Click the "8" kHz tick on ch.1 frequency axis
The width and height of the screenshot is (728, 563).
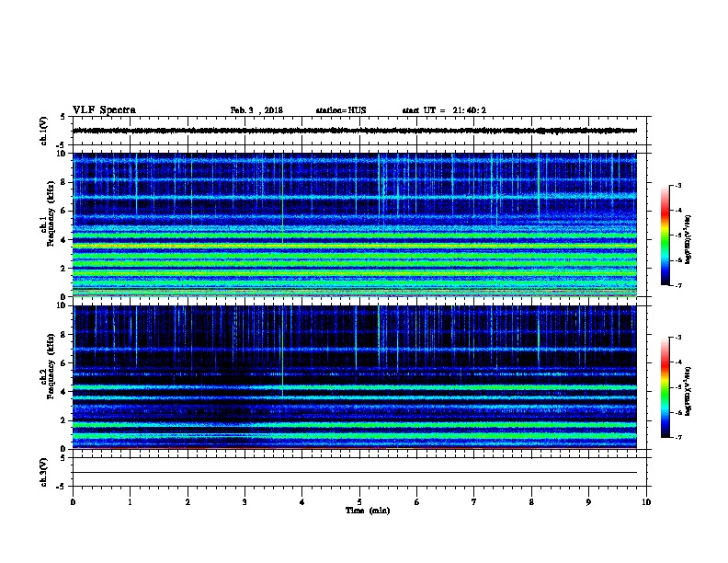[x=63, y=182]
